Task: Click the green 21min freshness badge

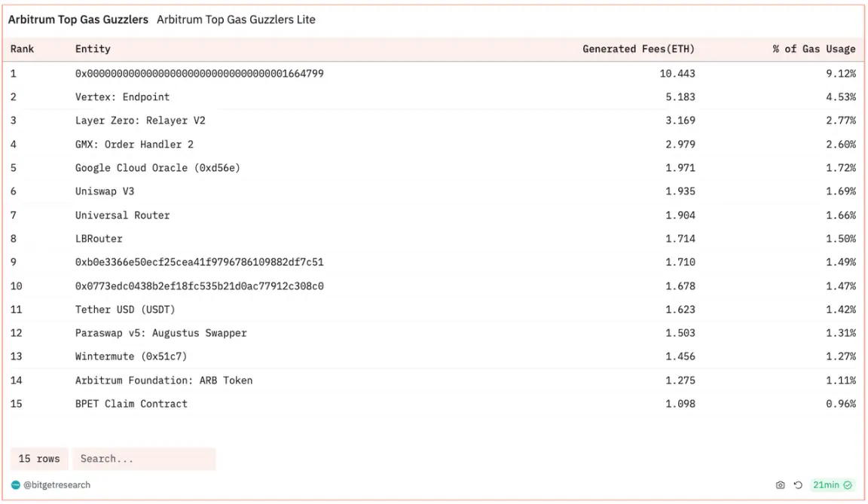Action: coord(832,485)
